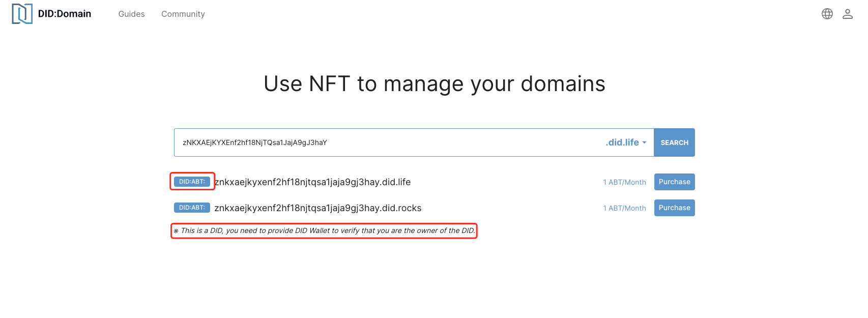This screenshot has width=868, height=318.
Task: Click the DID:ABT badge on .did.life row
Action: (x=192, y=182)
